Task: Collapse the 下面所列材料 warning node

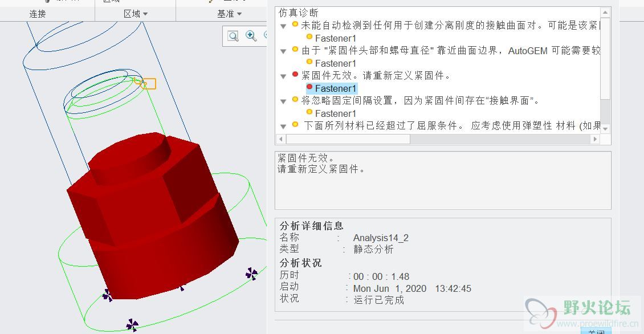Action: tap(283, 127)
